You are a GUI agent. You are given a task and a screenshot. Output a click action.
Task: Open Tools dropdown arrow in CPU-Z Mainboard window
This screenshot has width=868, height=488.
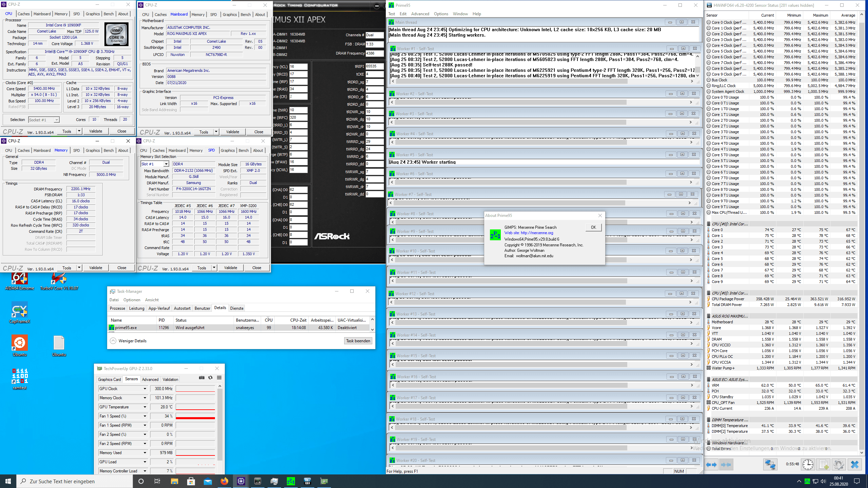click(216, 132)
